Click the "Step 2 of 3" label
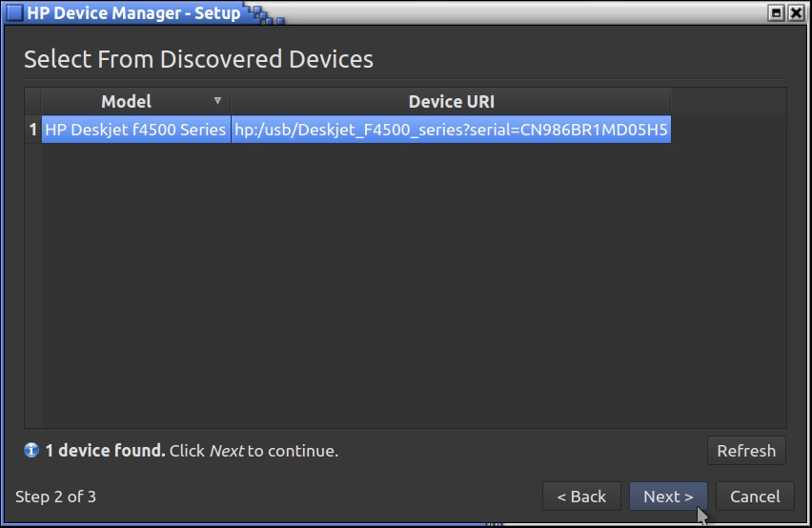812x528 pixels. pyautogui.click(x=56, y=496)
